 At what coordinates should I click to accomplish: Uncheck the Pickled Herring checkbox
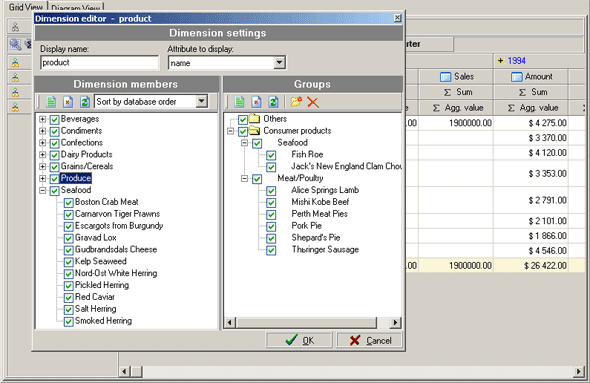68,286
